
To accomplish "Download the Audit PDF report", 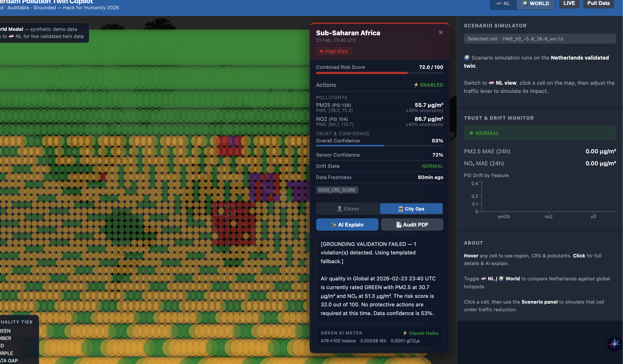I will click(412, 225).
